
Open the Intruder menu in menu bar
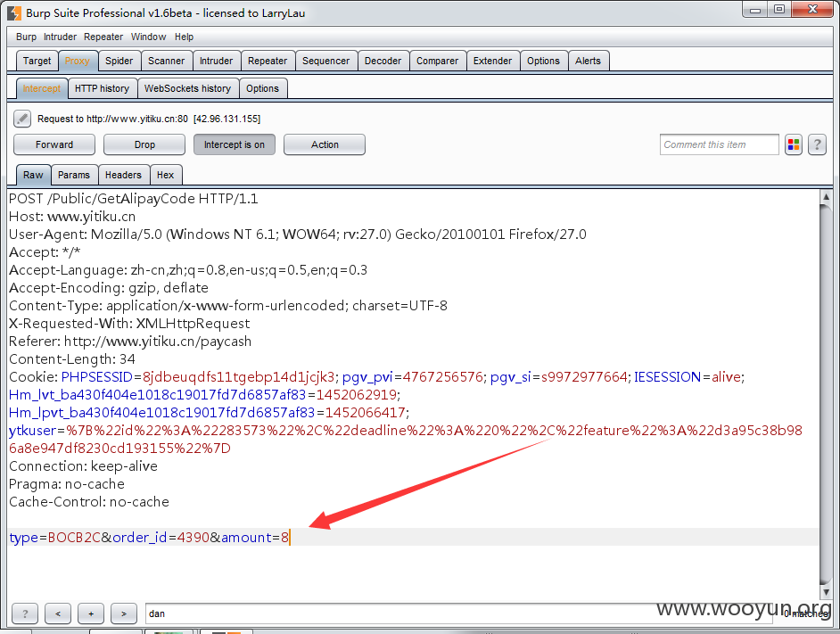tap(60, 37)
